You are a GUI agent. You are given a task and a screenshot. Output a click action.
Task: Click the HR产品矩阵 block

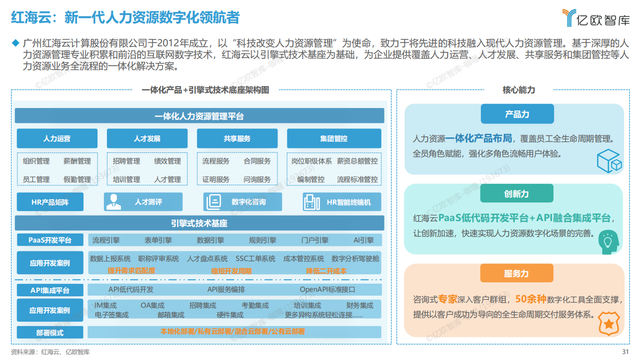(x=50, y=202)
